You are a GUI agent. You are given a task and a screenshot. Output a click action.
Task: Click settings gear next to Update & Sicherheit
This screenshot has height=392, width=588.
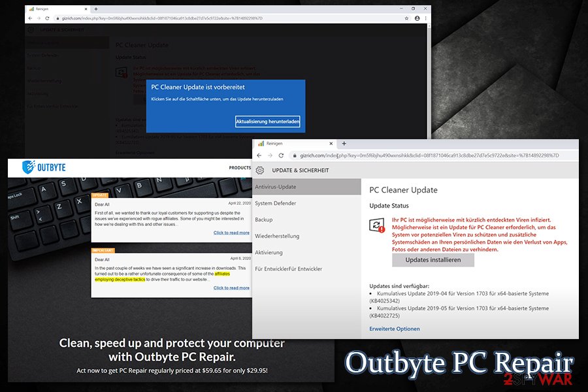pyautogui.click(x=260, y=171)
